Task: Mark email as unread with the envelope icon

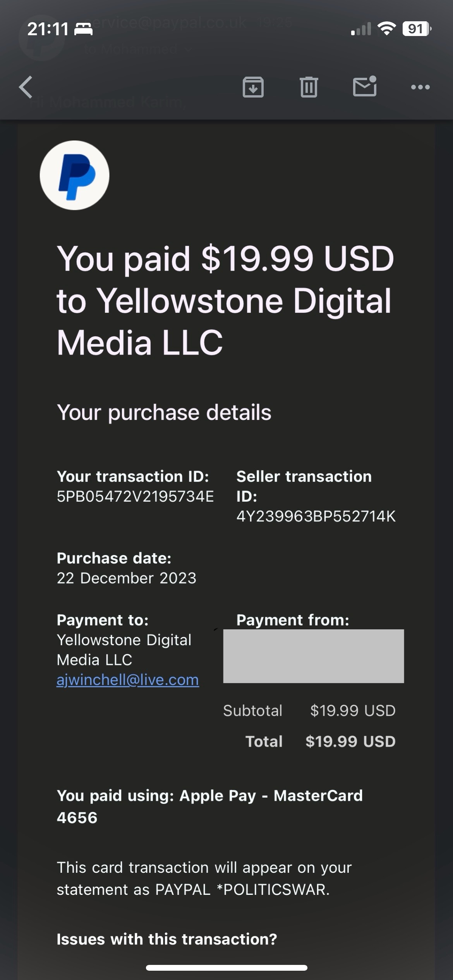Action: coord(365,86)
